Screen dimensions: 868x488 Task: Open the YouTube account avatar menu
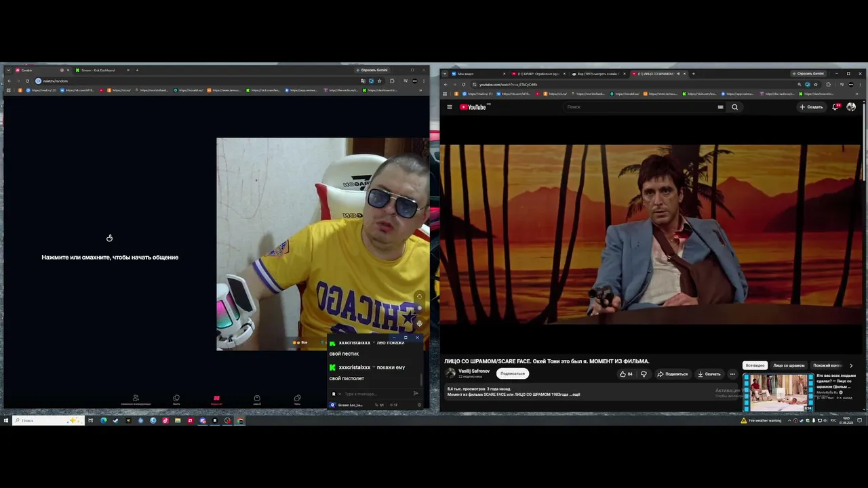(x=851, y=107)
